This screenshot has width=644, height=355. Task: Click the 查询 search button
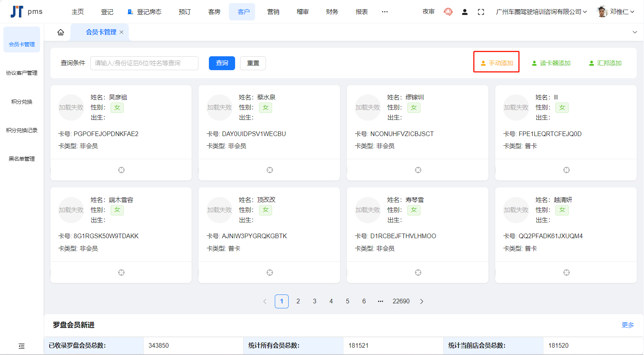(x=222, y=63)
